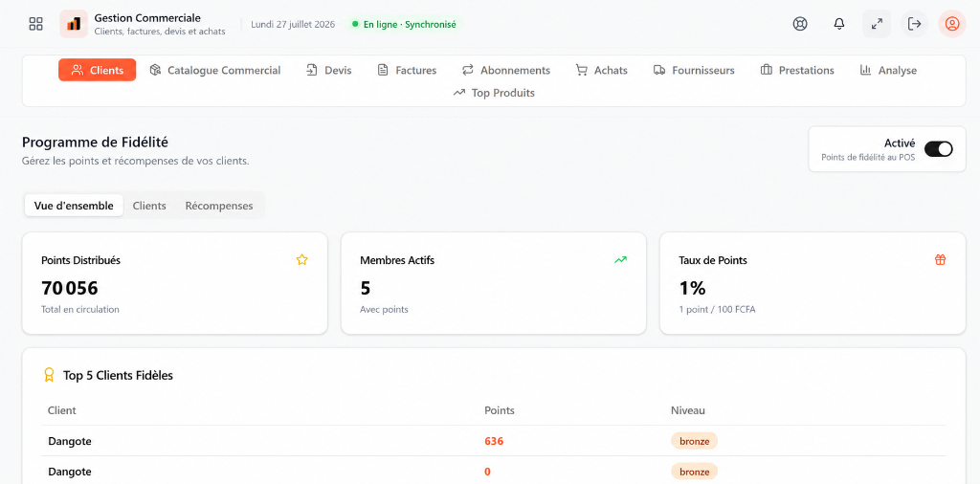The width and height of the screenshot is (980, 484).
Task: Click the 70 056 points total value
Action: pyautogui.click(x=69, y=288)
